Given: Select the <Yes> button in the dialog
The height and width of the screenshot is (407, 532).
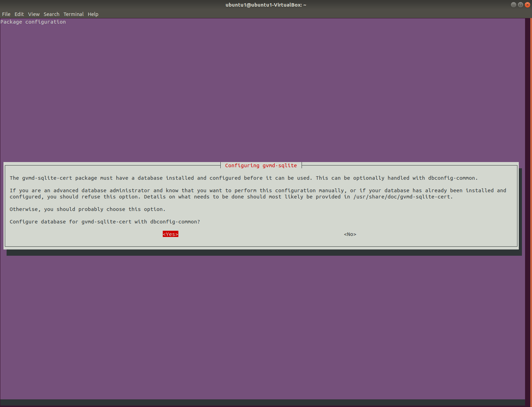Looking at the screenshot, I should 170,234.
